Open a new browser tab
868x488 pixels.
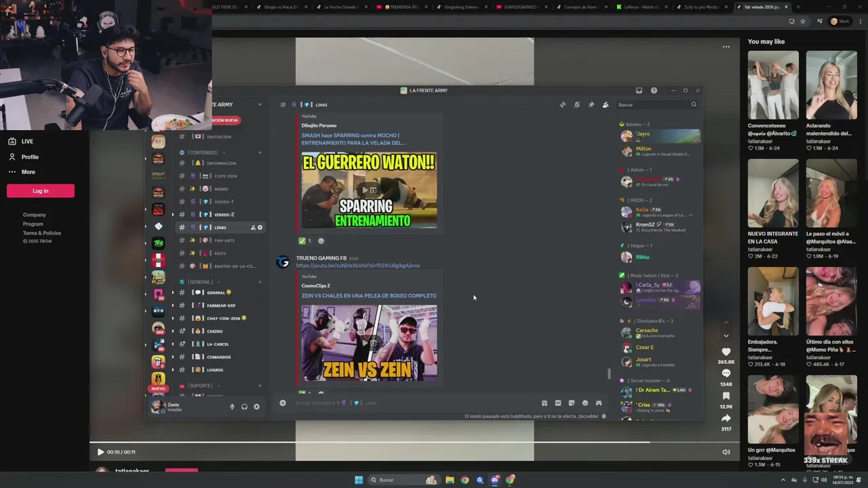797,7
